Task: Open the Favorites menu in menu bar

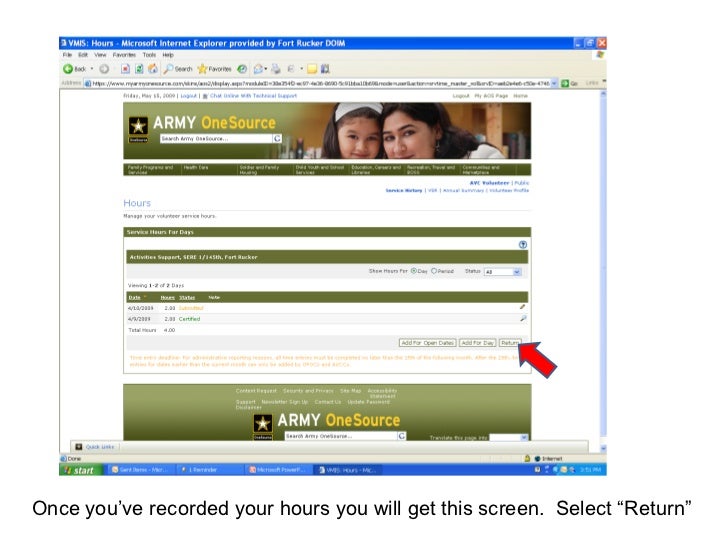Action: (x=124, y=55)
